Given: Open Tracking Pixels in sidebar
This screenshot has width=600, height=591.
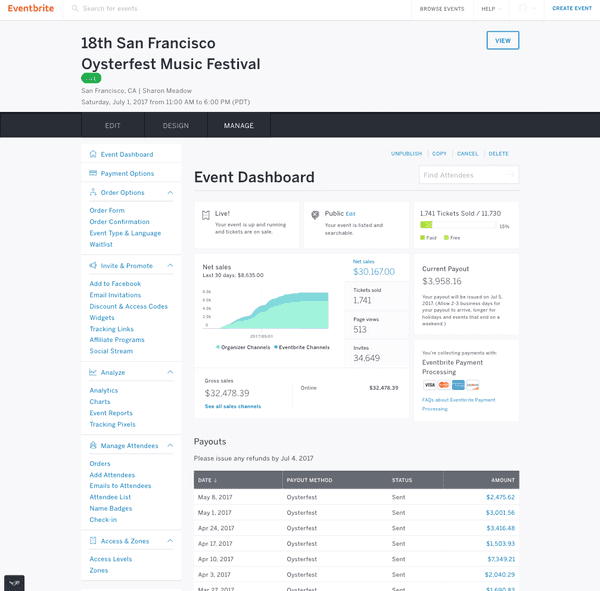Looking at the screenshot, I should click(x=112, y=424).
